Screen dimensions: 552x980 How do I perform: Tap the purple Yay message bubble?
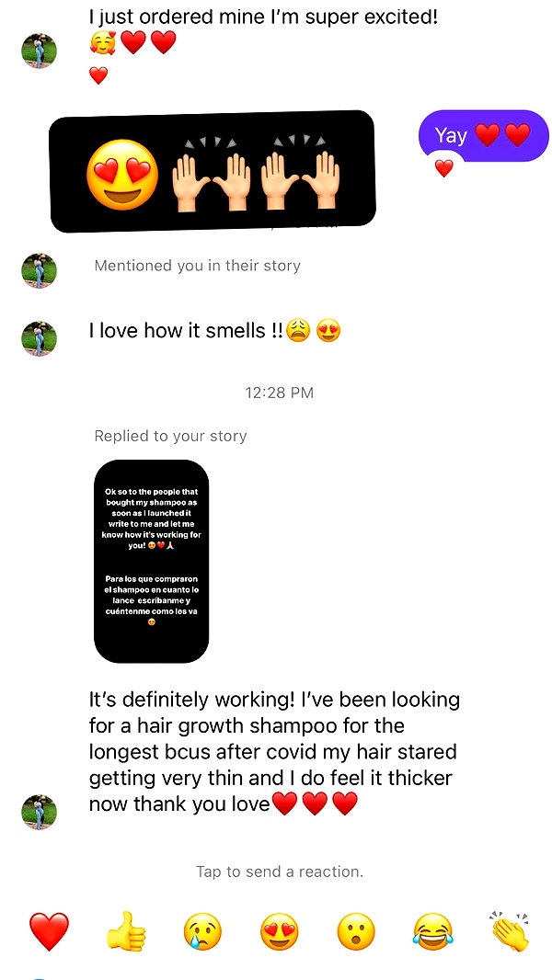point(483,135)
